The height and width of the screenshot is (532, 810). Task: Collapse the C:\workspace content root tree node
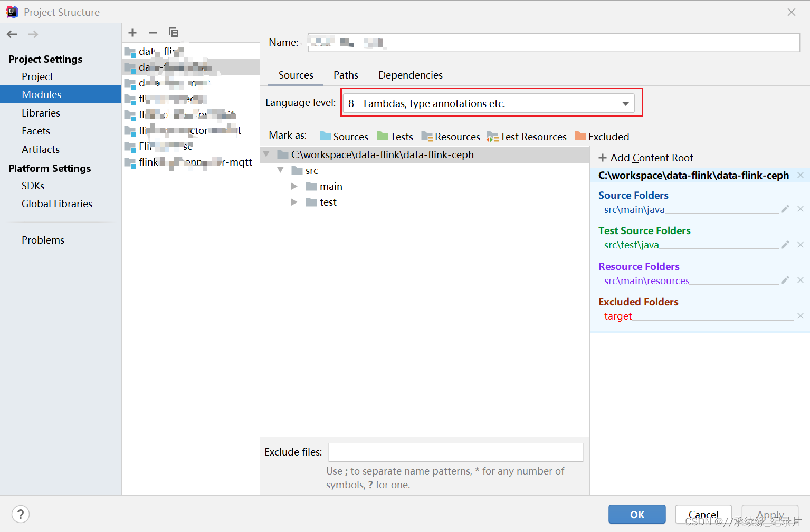[x=266, y=154]
